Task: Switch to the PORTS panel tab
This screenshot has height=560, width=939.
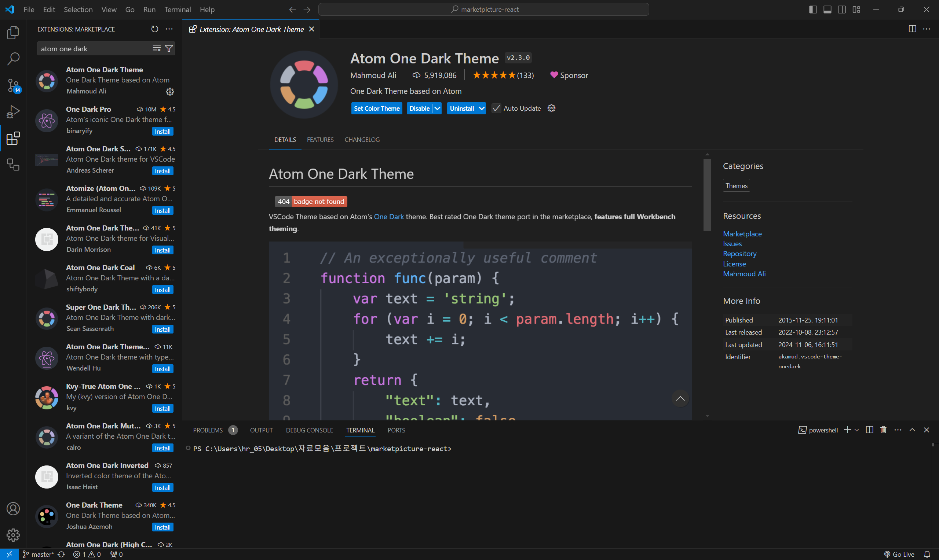Action: [x=397, y=430]
